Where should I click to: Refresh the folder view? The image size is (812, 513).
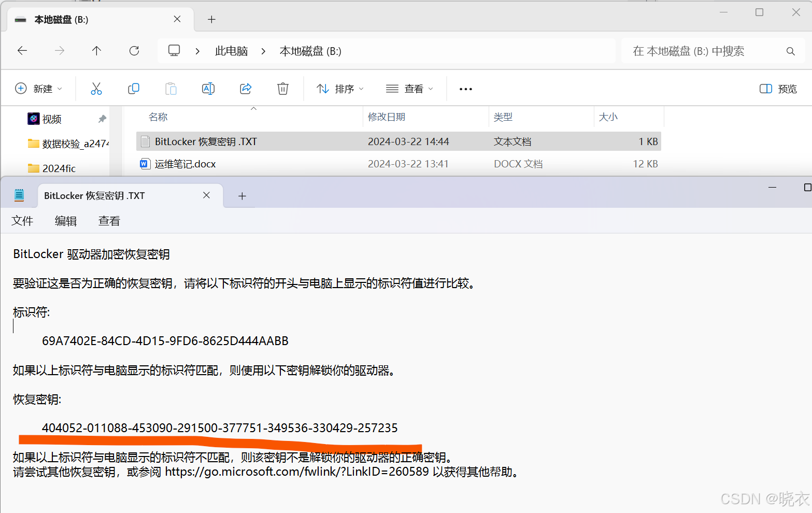[134, 51]
